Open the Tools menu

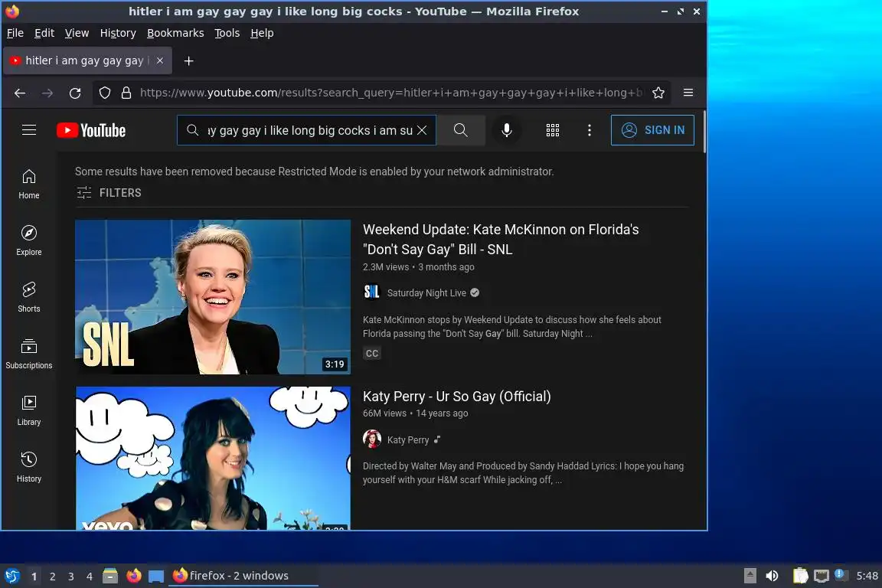click(227, 33)
